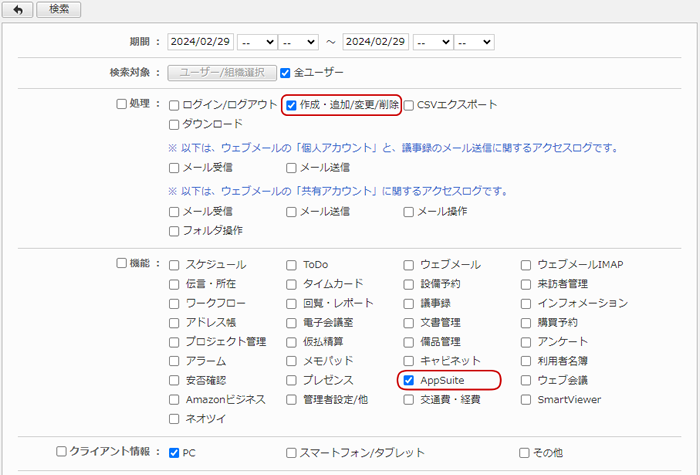Toggle the 機能 select-all checkbox
Viewport: 700px width, 475px height.
pos(121,263)
